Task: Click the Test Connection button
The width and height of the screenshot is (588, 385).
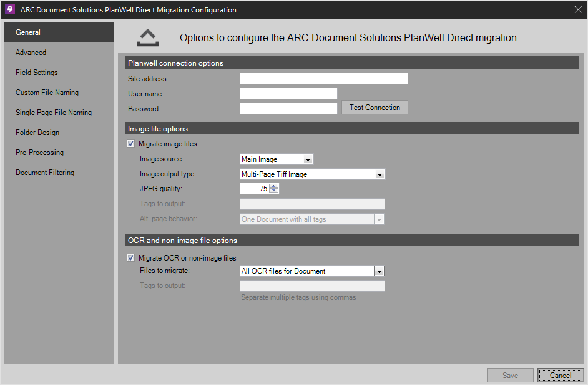Action: [x=375, y=107]
